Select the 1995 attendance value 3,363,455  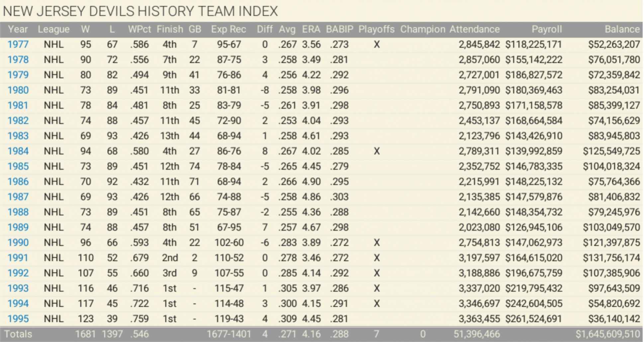tap(479, 319)
